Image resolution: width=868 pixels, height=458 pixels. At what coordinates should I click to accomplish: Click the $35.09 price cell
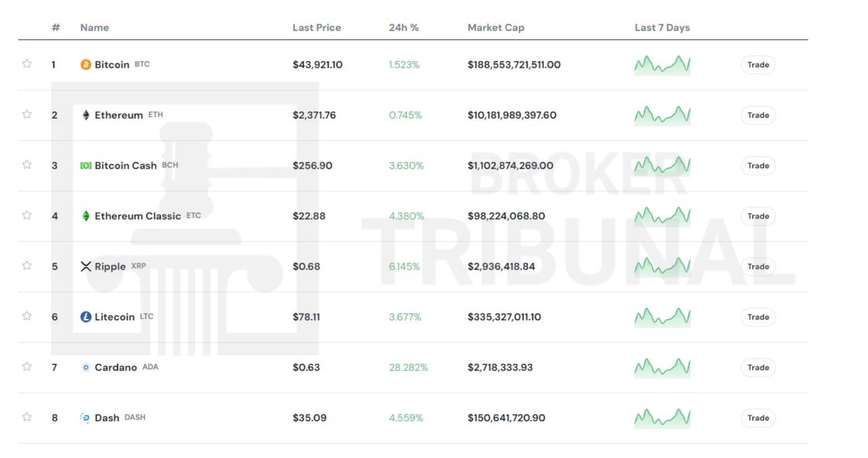(309, 418)
